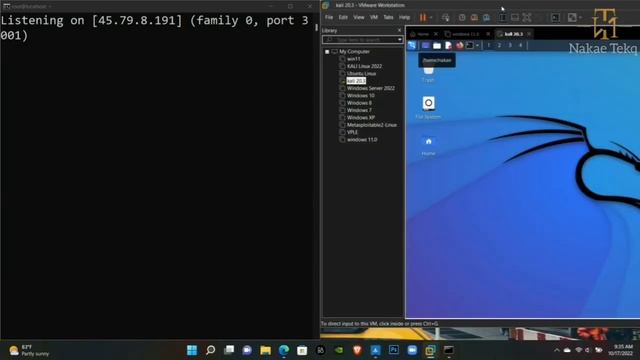Select the Windows XP VM
The width and height of the screenshot is (640, 360).
pyautogui.click(x=361, y=118)
